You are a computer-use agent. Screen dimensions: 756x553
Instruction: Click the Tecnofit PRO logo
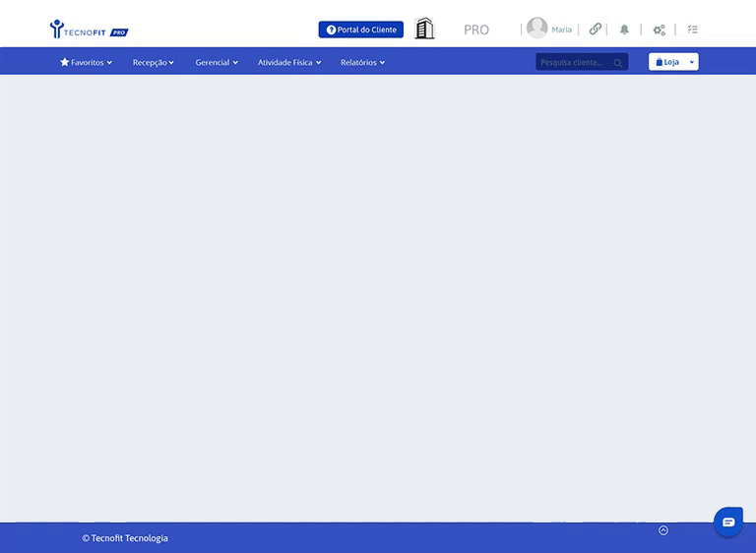[90, 29]
